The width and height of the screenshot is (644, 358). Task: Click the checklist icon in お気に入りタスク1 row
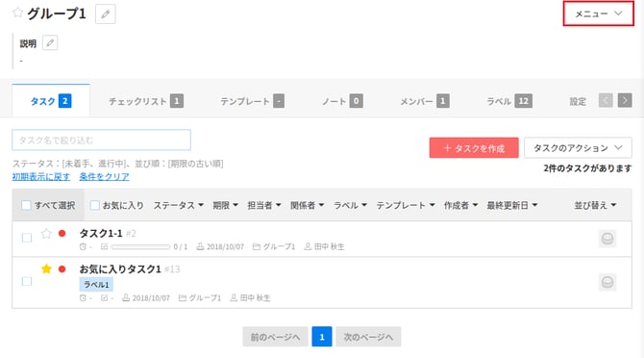[x=105, y=298]
